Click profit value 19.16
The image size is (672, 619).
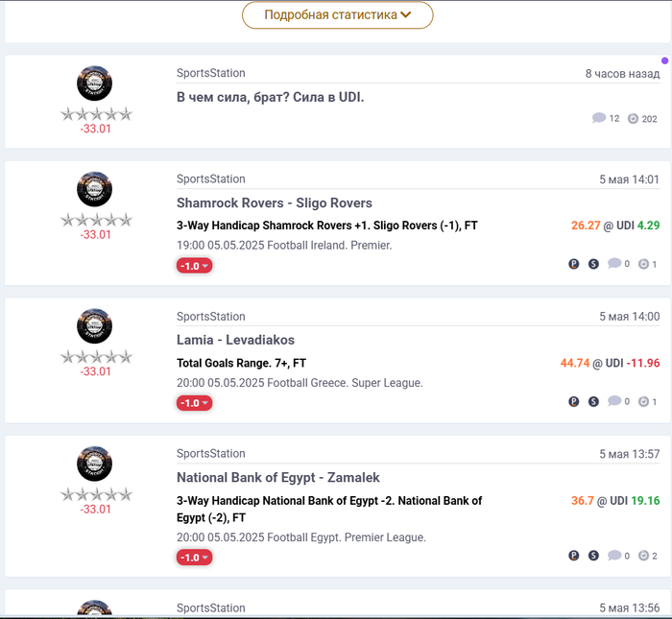645,501
